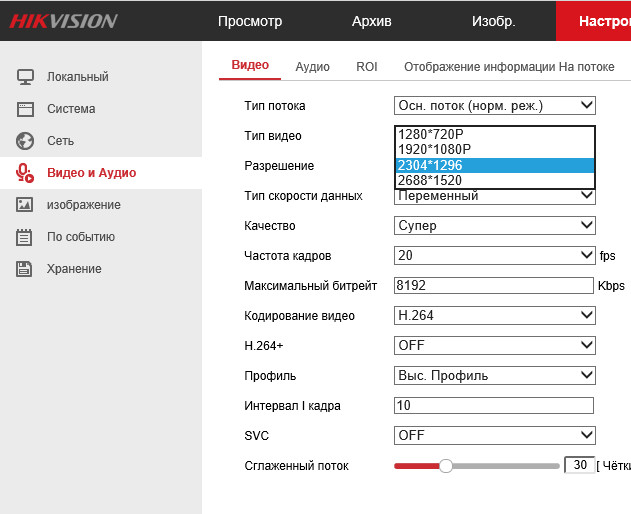Select the 1920*1080P resolution option
The width and height of the screenshot is (631, 514).
494,150
